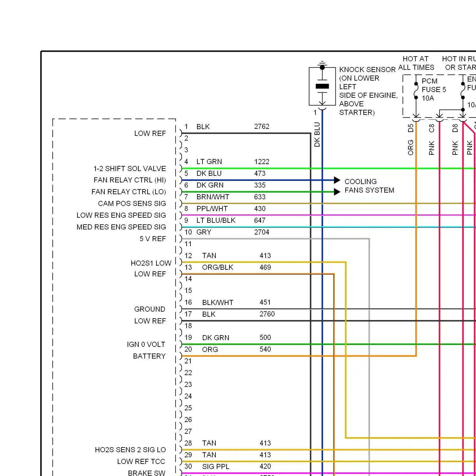476x476 pixels.
Task: Select circuit number 500 on pin 19
Action: pyautogui.click(x=265, y=338)
